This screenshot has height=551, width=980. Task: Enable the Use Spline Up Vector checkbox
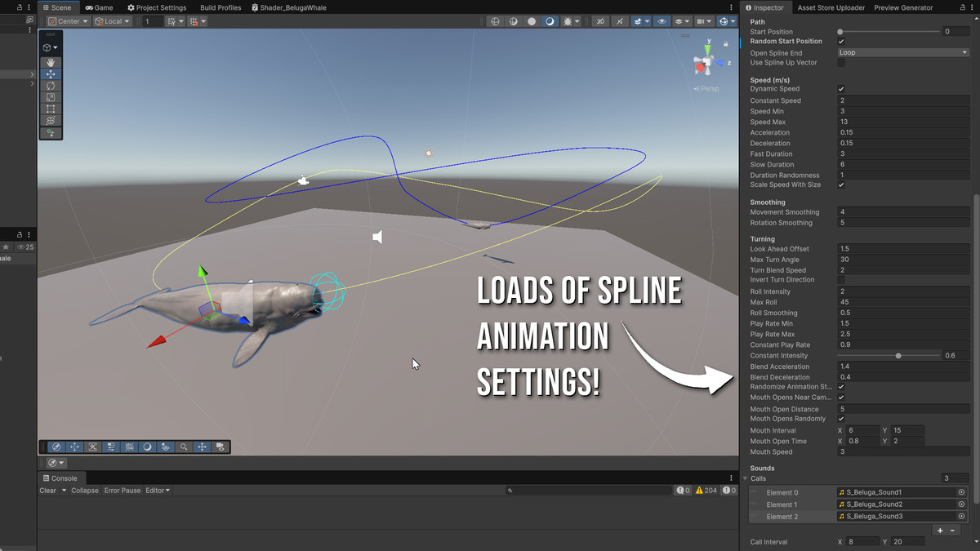[x=841, y=63]
